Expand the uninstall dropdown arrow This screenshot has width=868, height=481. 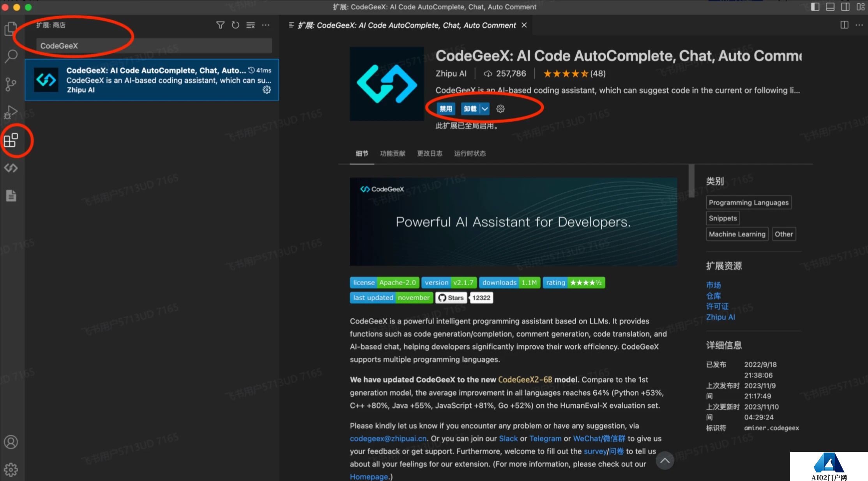click(x=484, y=109)
